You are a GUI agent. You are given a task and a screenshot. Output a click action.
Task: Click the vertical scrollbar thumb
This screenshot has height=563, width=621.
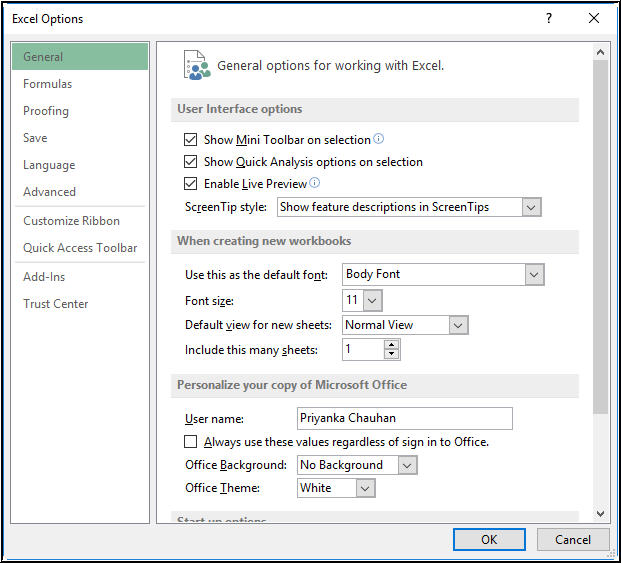[x=600, y=237]
